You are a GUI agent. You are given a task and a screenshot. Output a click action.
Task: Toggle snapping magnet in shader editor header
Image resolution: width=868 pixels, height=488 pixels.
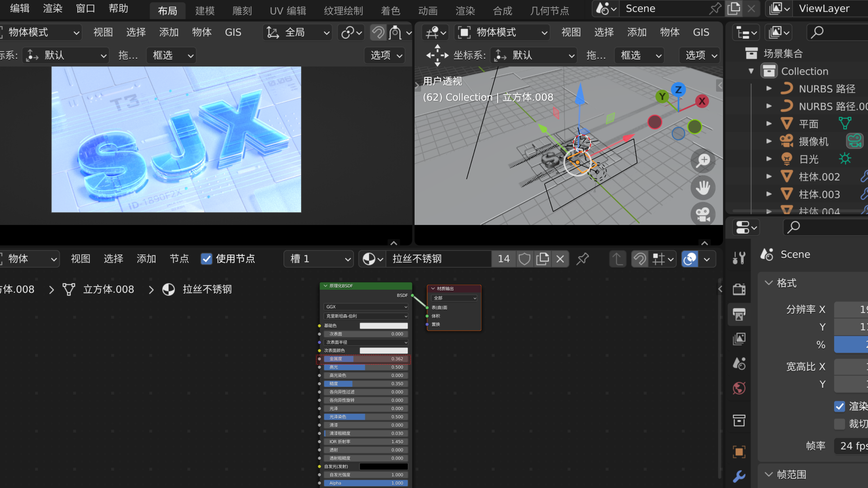[640, 258]
